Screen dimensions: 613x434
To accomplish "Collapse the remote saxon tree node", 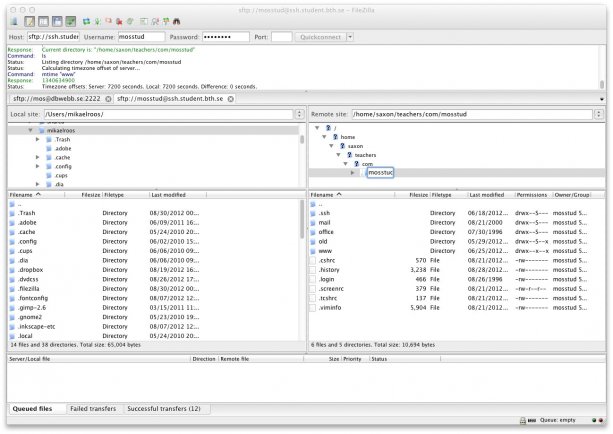I will click(331, 146).
